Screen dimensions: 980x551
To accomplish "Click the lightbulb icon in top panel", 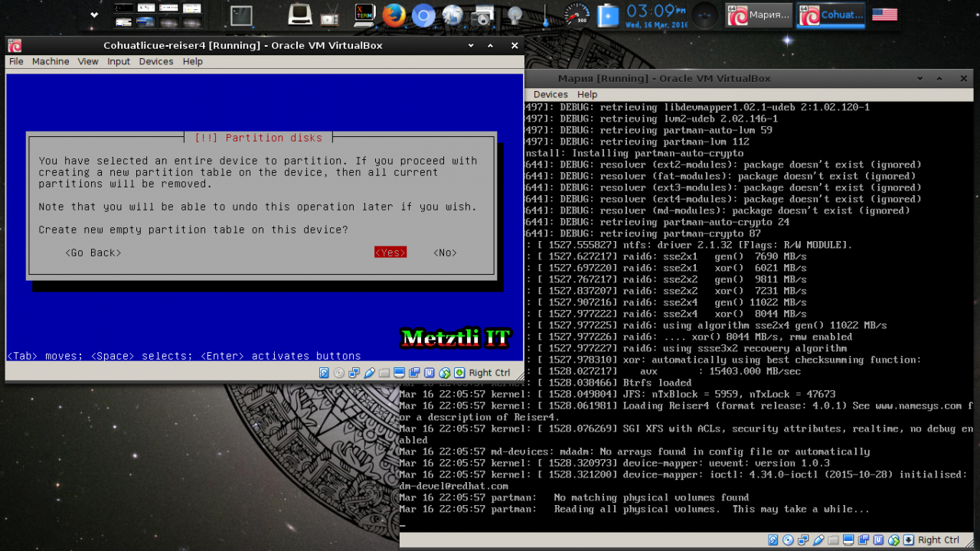I will (x=515, y=15).
